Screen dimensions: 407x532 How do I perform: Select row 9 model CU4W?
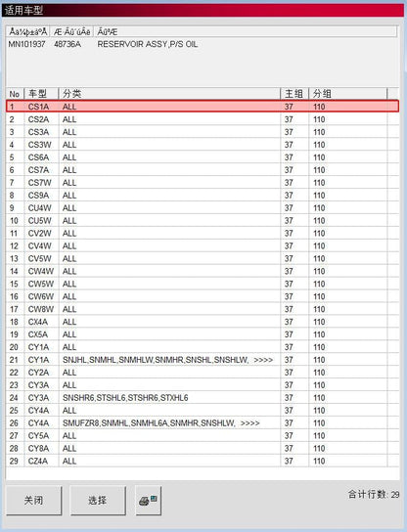(x=203, y=207)
